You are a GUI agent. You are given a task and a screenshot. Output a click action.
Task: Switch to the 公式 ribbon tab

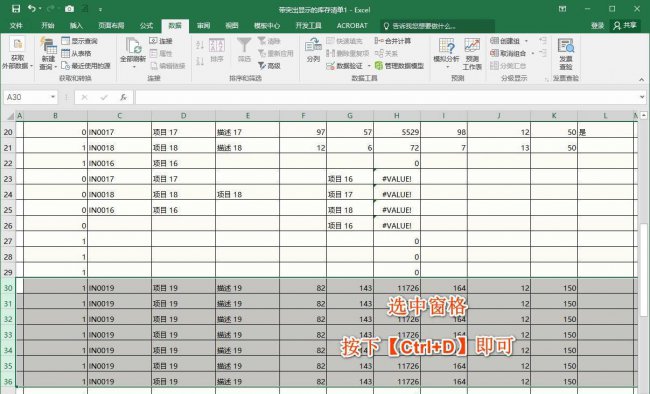point(146,26)
